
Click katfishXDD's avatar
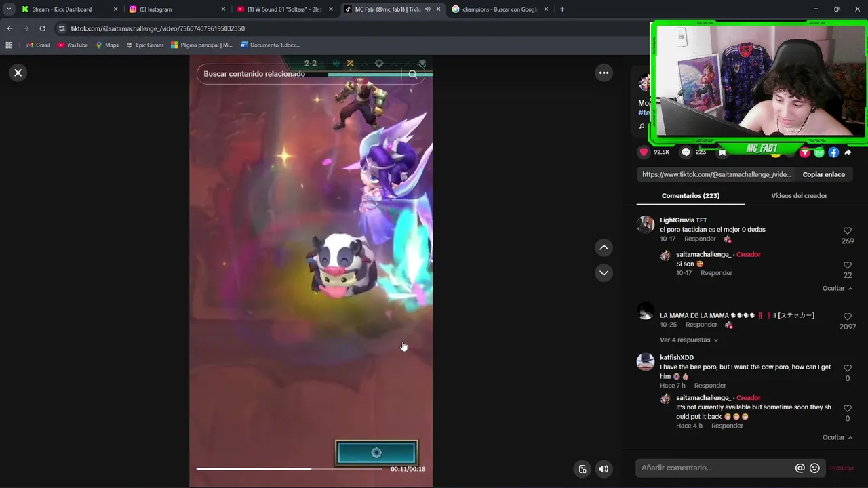click(646, 361)
